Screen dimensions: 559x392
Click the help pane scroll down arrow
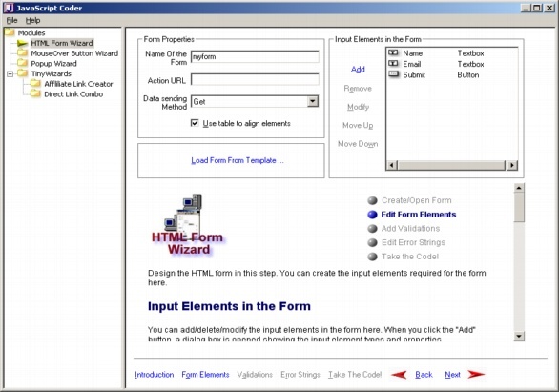click(519, 336)
